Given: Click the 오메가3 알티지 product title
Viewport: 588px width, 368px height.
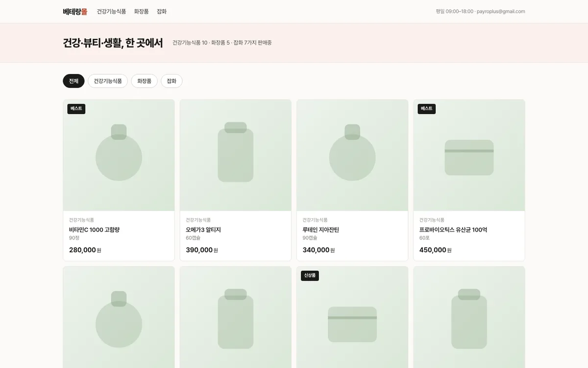Looking at the screenshot, I should 203,230.
